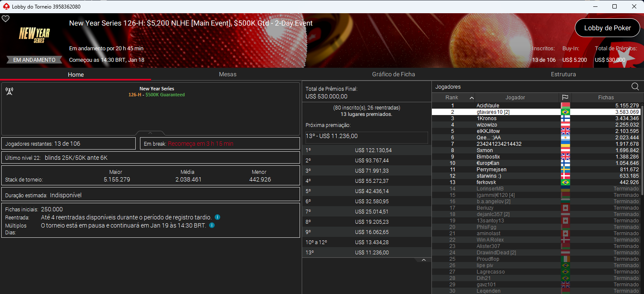Open the Lobby de Poker
644x294 pixels.
coord(607,27)
